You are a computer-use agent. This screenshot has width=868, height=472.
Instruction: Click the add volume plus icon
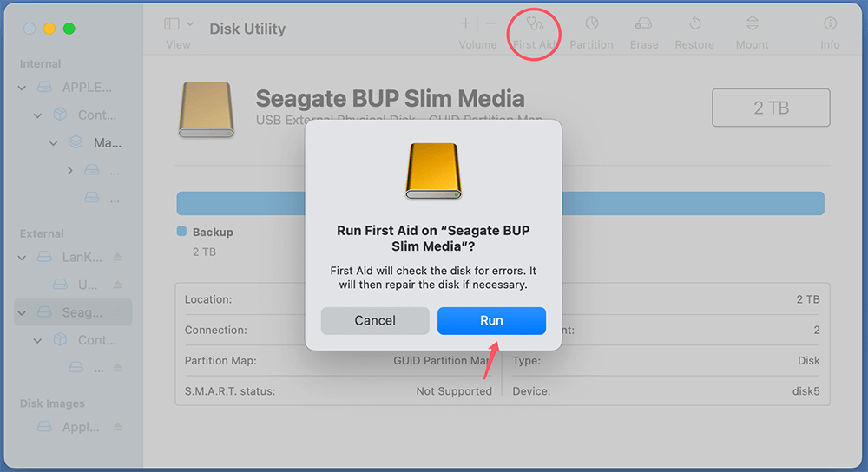tap(466, 24)
